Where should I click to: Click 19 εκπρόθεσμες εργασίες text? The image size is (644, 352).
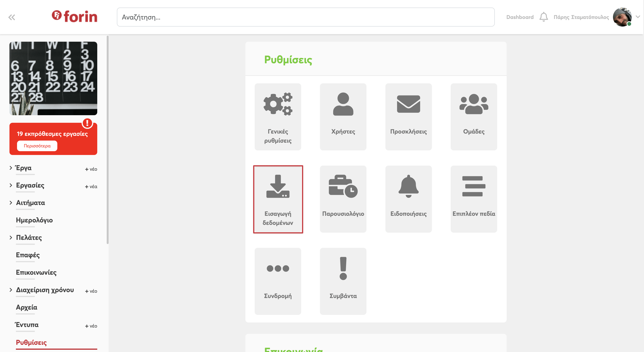pos(52,134)
